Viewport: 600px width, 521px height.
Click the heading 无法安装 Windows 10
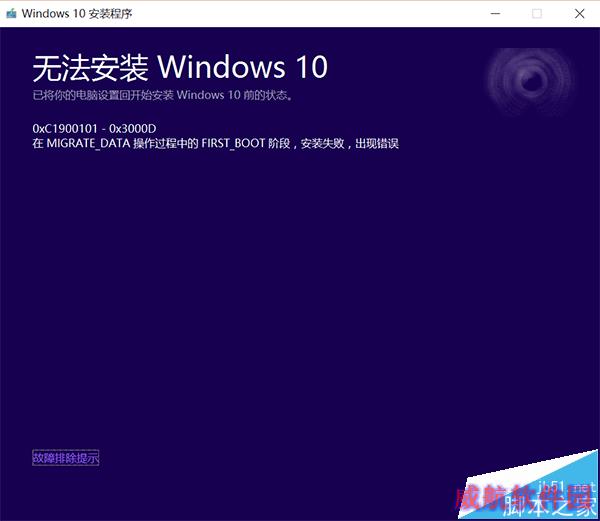pyautogui.click(x=180, y=67)
